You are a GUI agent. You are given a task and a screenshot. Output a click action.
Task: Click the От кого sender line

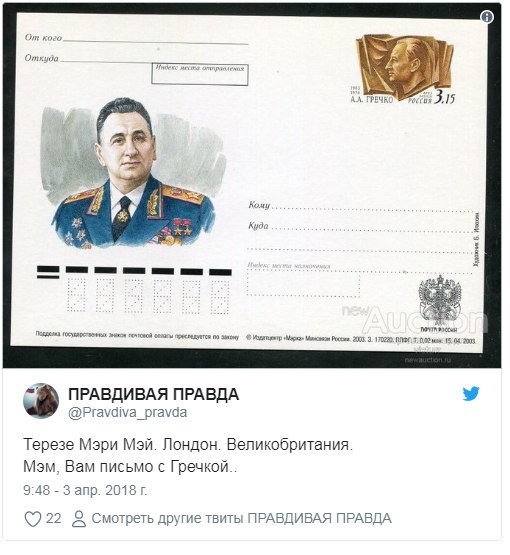point(136,38)
